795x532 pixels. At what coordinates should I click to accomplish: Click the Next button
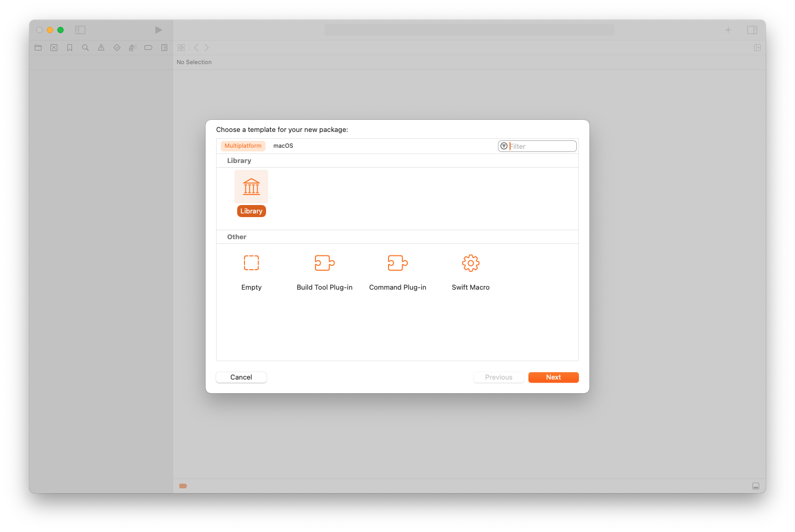[x=553, y=377]
